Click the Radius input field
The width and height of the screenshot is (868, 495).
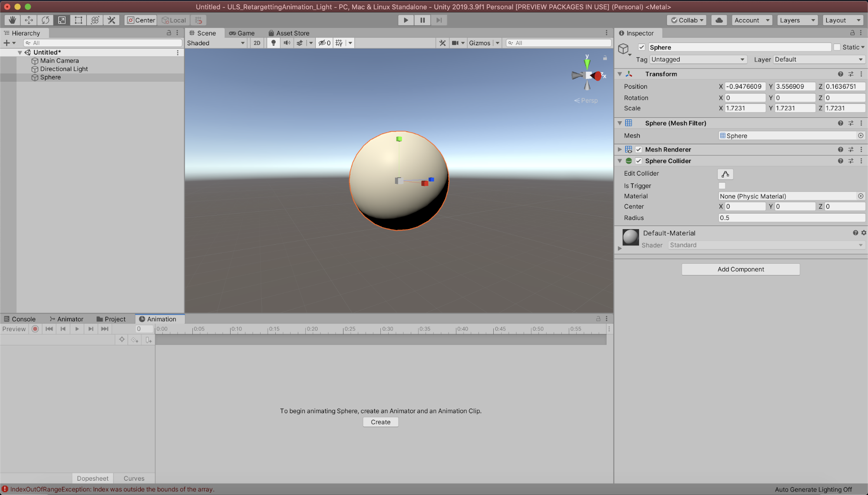point(791,218)
